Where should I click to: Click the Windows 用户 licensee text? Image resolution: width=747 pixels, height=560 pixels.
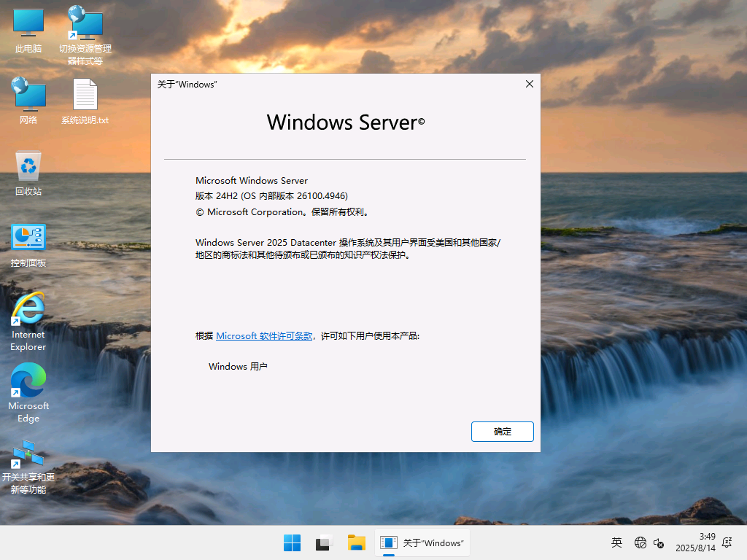[x=238, y=366]
